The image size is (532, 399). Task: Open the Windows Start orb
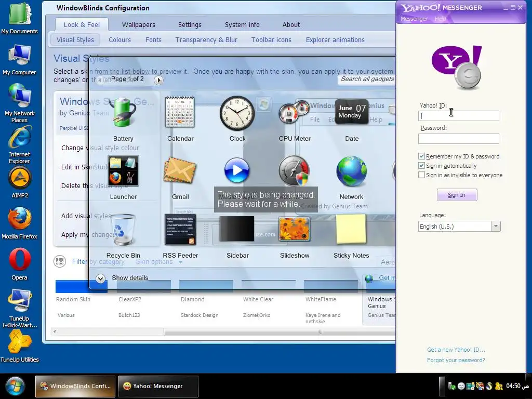click(x=15, y=386)
